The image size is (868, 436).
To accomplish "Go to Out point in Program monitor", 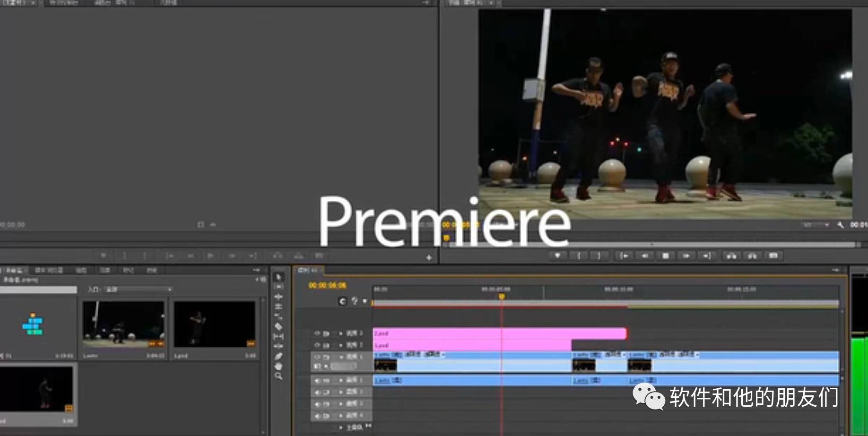I will coord(707,256).
